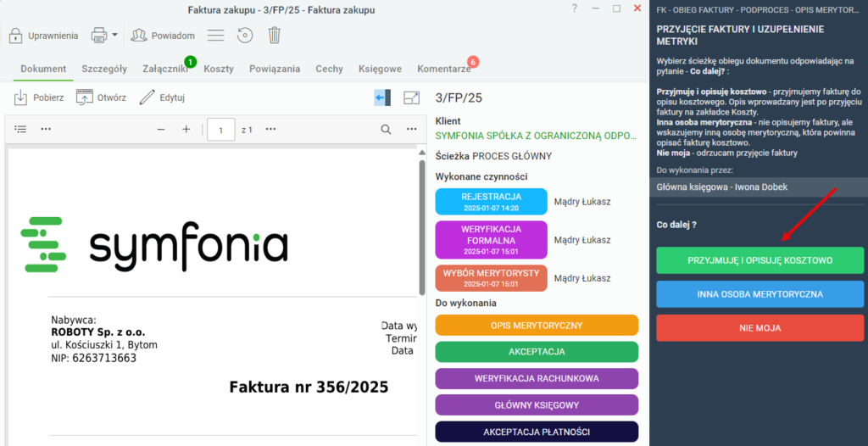Click OPIS MERYTORYCZNY step

[x=537, y=326]
